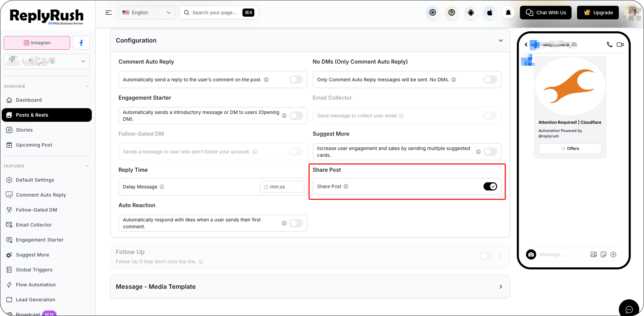644x316 pixels.
Task: Turn on the Suggest More toggle
Action: (x=490, y=152)
